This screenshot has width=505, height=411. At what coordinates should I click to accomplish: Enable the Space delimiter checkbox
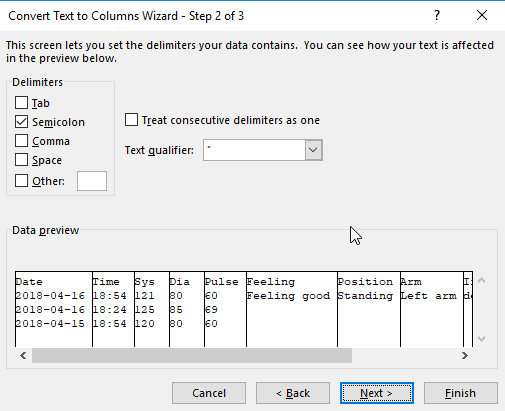21,160
